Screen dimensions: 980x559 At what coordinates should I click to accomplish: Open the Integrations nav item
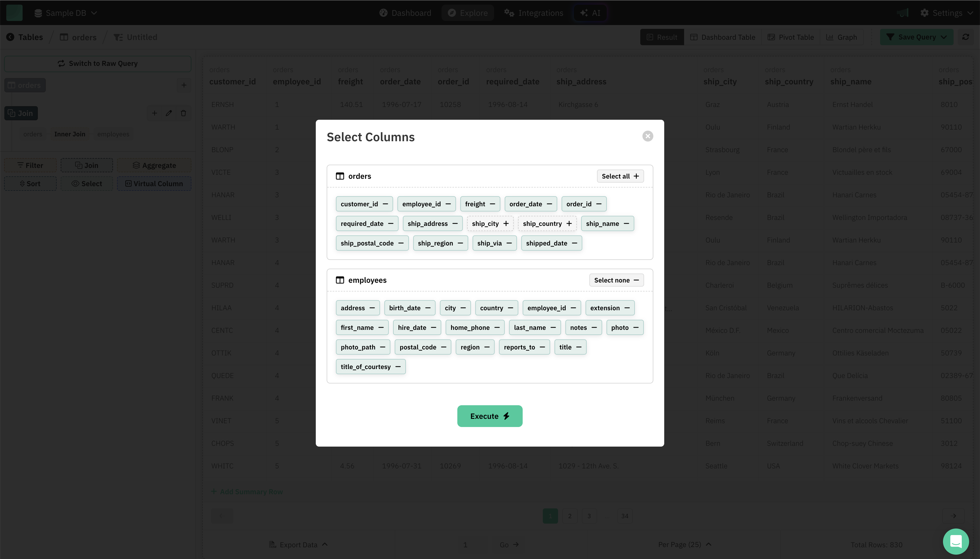coord(534,13)
